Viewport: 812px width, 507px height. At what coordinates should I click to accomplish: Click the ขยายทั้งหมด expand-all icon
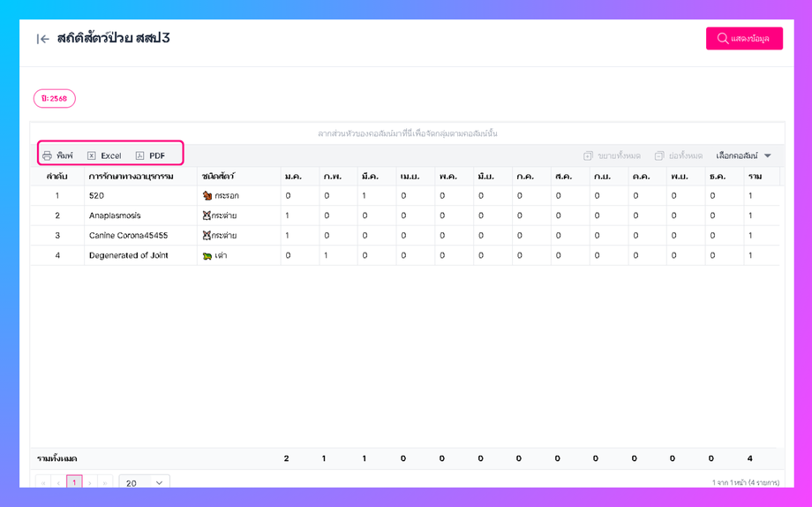[x=589, y=156]
